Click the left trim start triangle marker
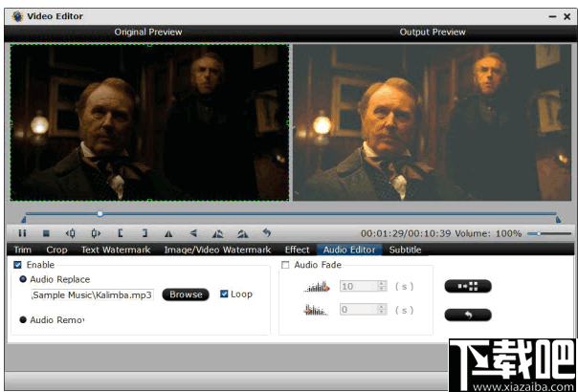578x392 pixels. 24,220
